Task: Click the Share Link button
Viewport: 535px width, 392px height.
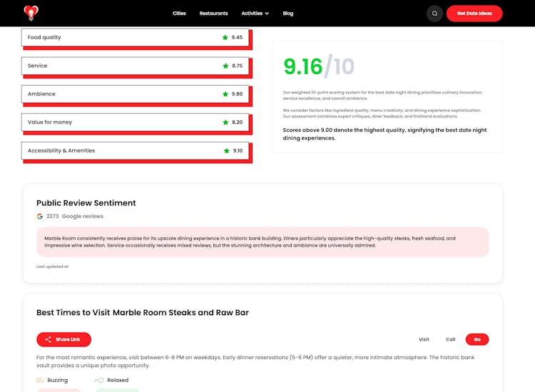Action: tap(63, 339)
